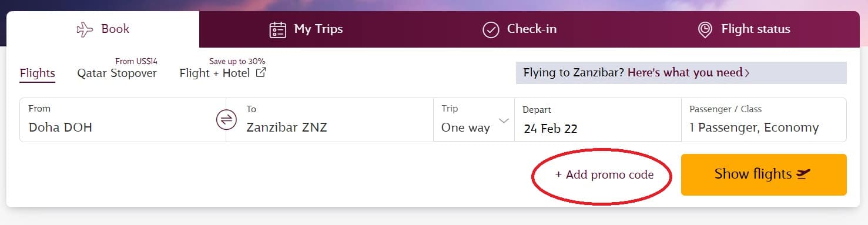The height and width of the screenshot is (225, 868).
Task: Click the checkmark circle icon for Check-in
Action: (491, 29)
